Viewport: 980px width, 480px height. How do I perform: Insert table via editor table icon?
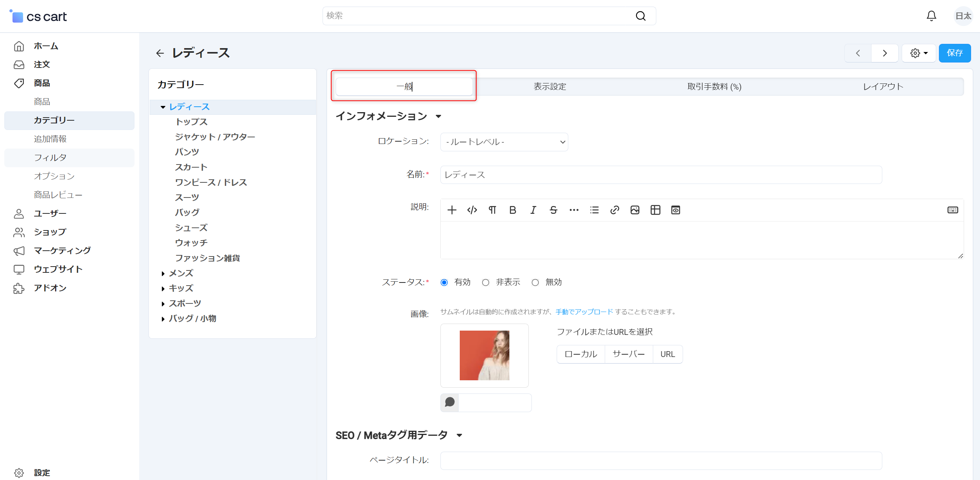pos(655,210)
